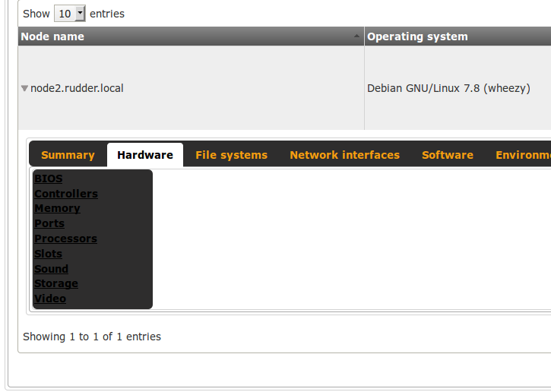Open the File systems tab
The image size is (551, 392).
click(x=232, y=155)
